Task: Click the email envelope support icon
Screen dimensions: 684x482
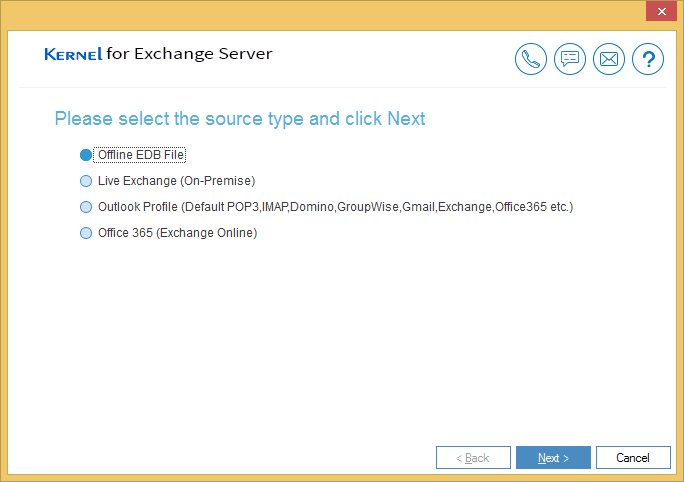Action: (609, 59)
